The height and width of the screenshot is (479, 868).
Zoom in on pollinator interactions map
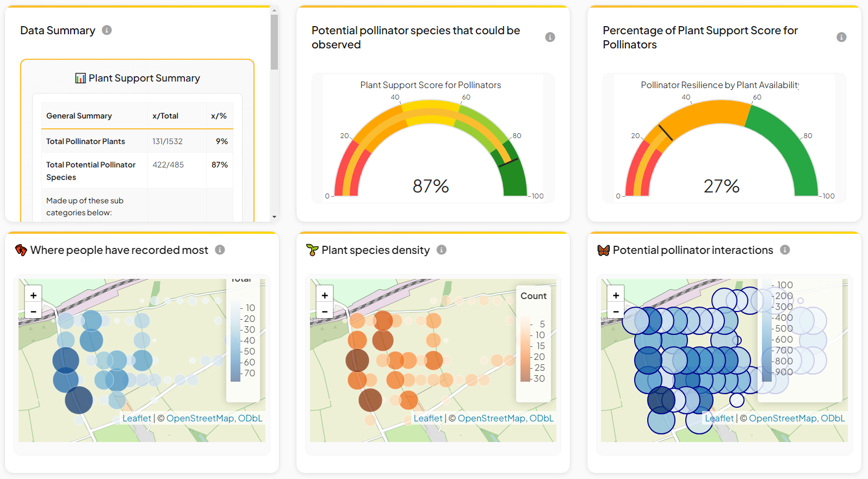616,295
